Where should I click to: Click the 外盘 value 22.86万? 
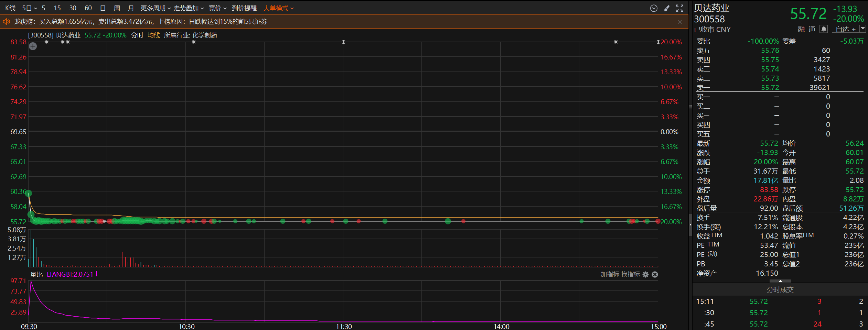click(765, 199)
